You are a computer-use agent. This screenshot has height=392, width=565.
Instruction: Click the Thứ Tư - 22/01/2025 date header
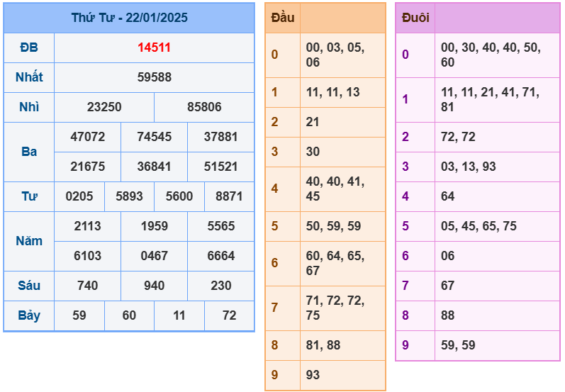[x=129, y=18]
